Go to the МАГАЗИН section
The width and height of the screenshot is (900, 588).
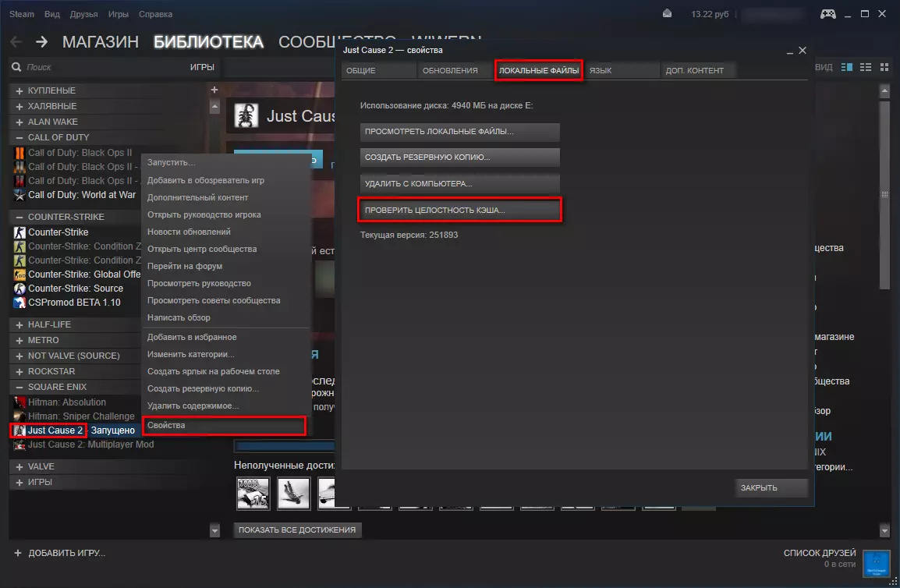tap(101, 42)
